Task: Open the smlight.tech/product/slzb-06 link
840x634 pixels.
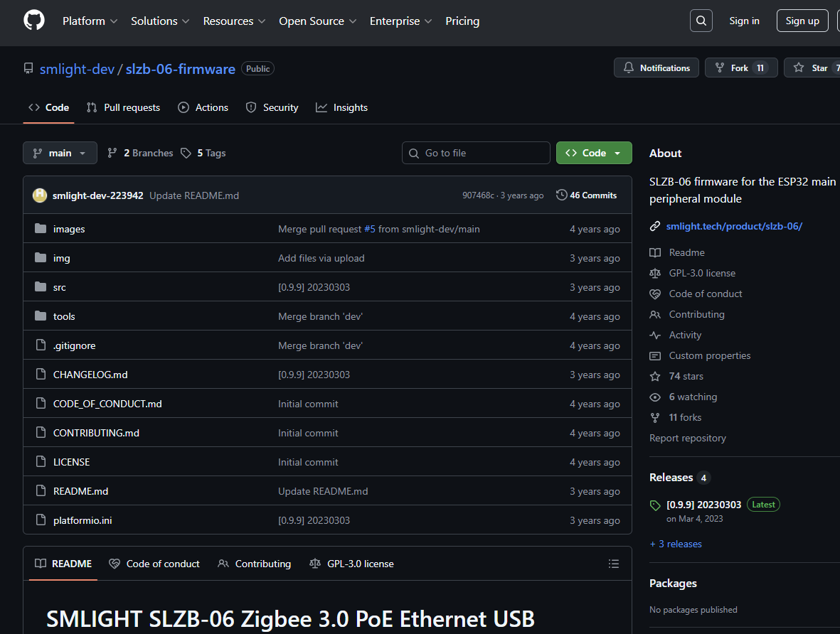Action: [734, 226]
